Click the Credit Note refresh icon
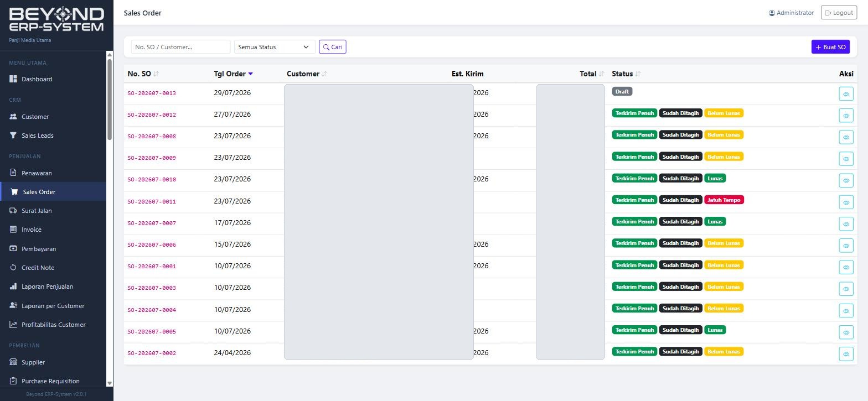Screen dimensions: 868x401 (13, 268)
